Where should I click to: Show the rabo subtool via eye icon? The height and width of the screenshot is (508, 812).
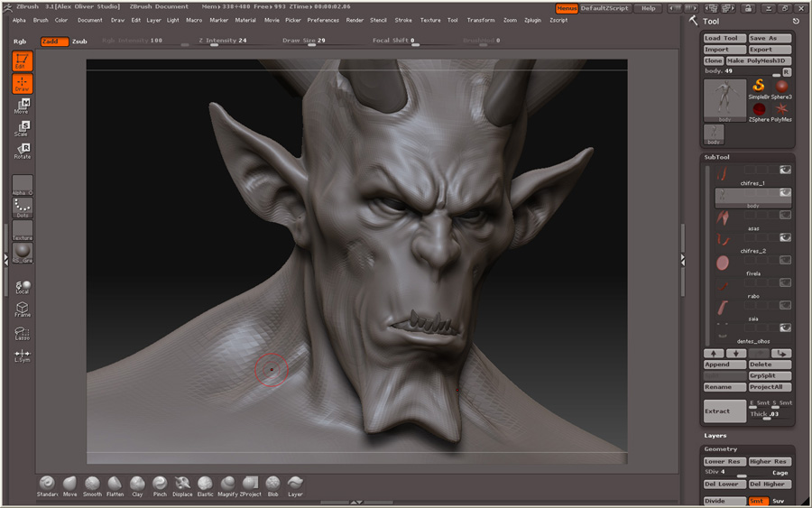click(x=786, y=282)
